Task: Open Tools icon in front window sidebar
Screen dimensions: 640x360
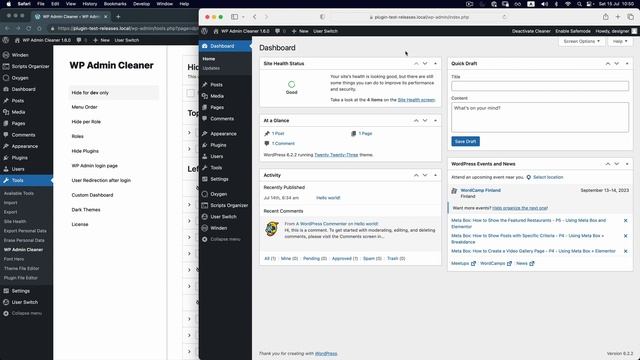Action: click(x=205, y=168)
